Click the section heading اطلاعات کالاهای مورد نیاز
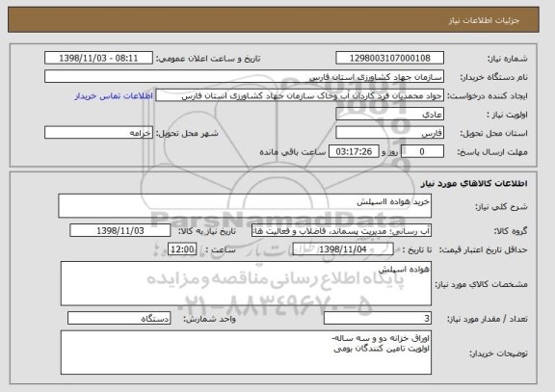The height and width of the screenshot is (392, 555). pyautogui.click(x=474, y=183)
